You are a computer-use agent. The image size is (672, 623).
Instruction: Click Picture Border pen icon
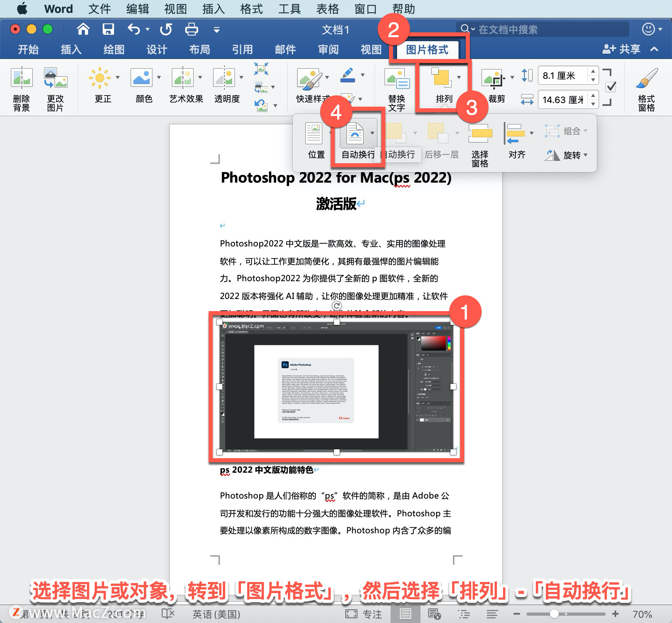348,75
